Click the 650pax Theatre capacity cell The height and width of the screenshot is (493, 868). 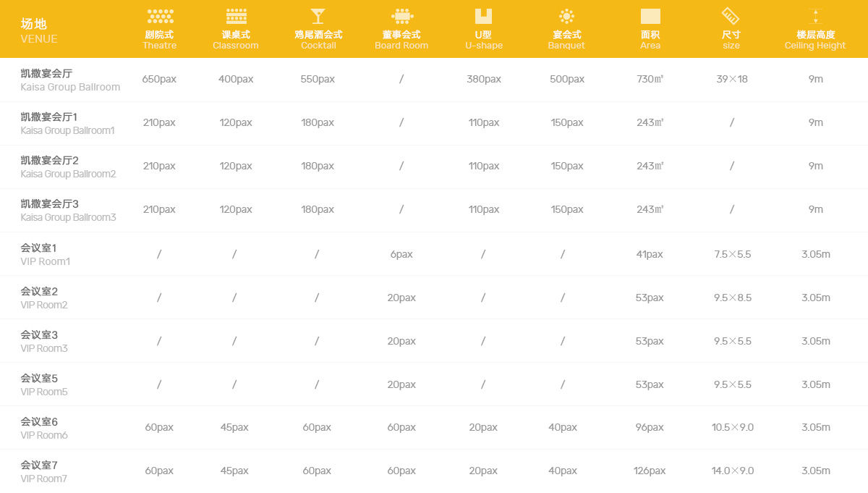159,79
